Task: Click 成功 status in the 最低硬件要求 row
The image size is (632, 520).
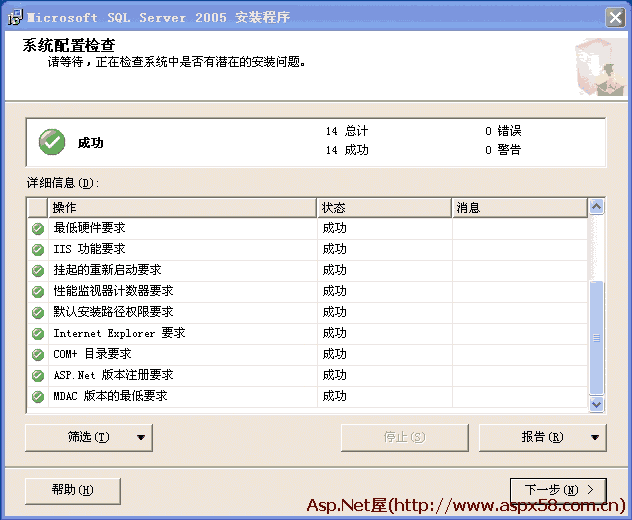Action: pos(335,228)
